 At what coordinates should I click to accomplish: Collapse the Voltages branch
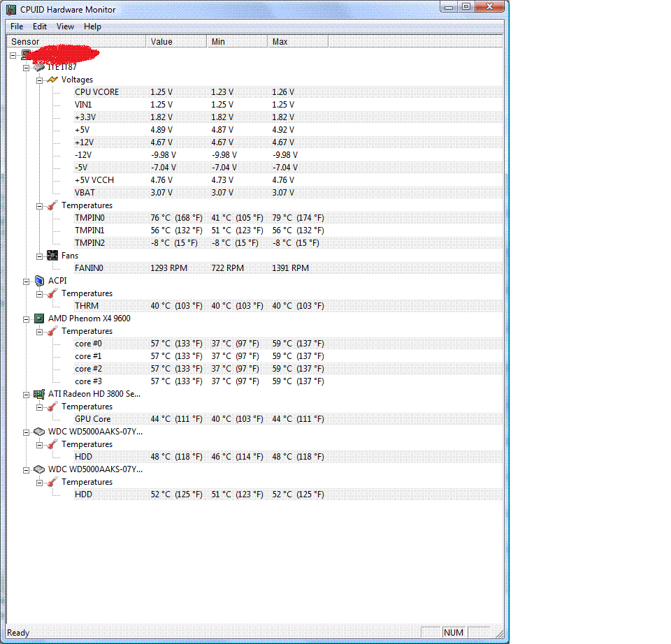pos(39,80)
